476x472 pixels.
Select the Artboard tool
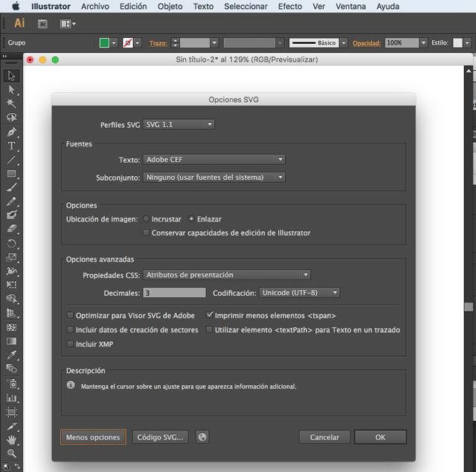12,413
